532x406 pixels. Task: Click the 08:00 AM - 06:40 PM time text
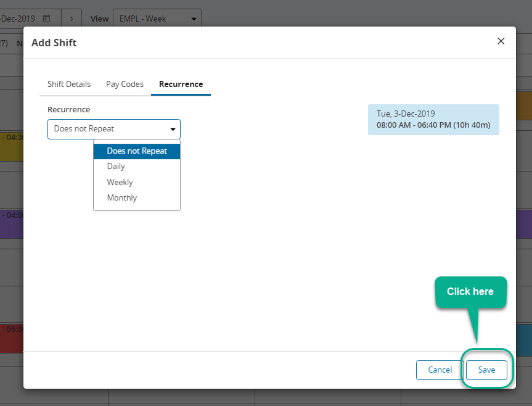point(433,125)
